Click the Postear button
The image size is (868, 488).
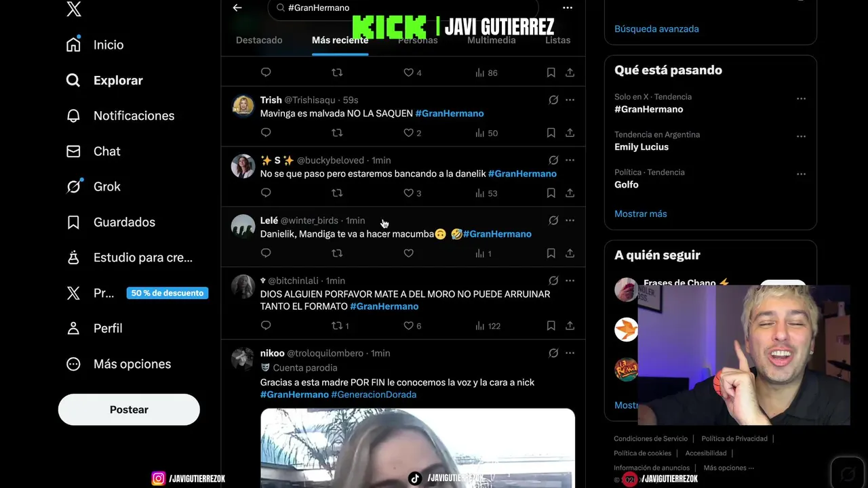129,409
